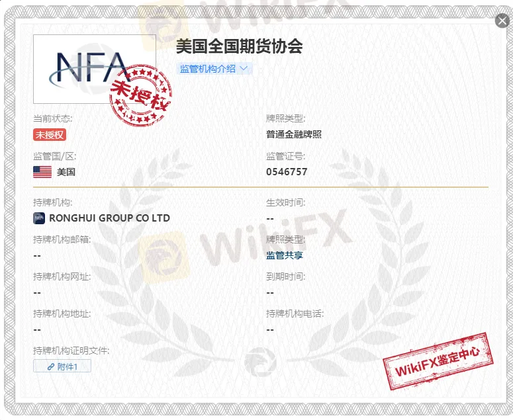Viewport: 513px width, 420px height.
Task: Click the 当前状态 label
Action: (52, 118)
